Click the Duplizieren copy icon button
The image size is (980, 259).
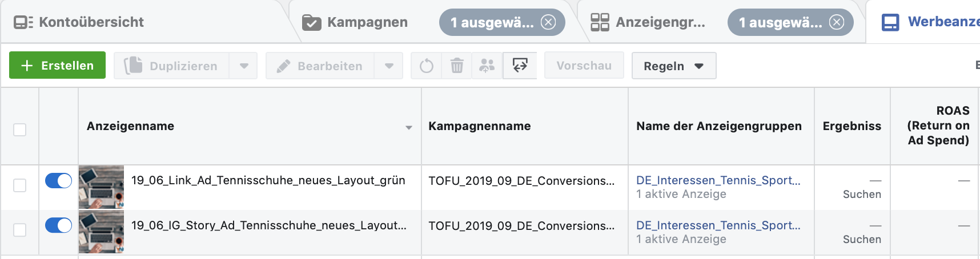tap(171, 66)
